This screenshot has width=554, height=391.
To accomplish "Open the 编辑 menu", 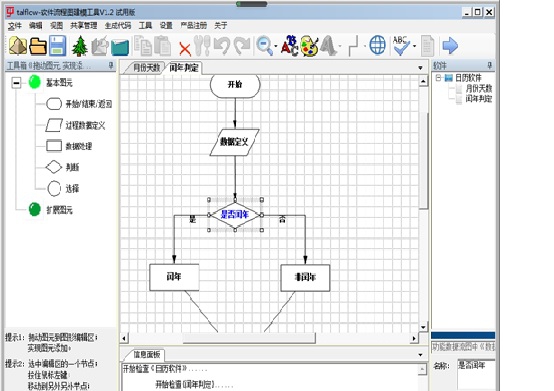I will (36, 25).
